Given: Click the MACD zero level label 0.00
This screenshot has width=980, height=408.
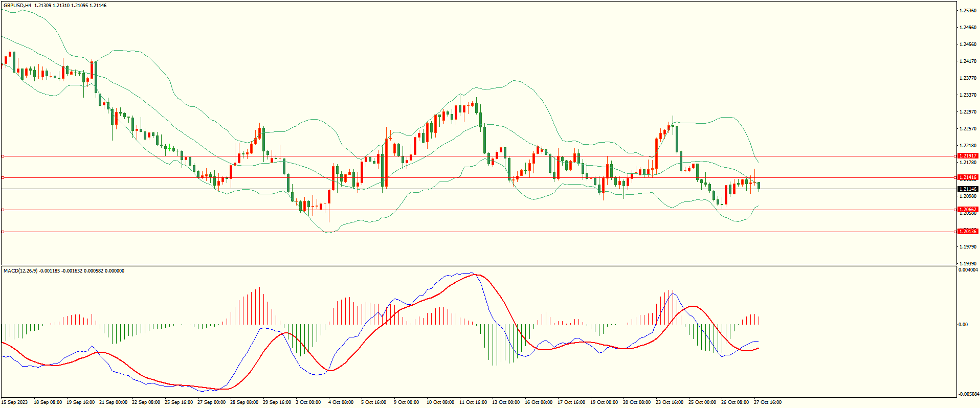Looking at the screenshot, I should pyautogui.click(x=963, y=325).
